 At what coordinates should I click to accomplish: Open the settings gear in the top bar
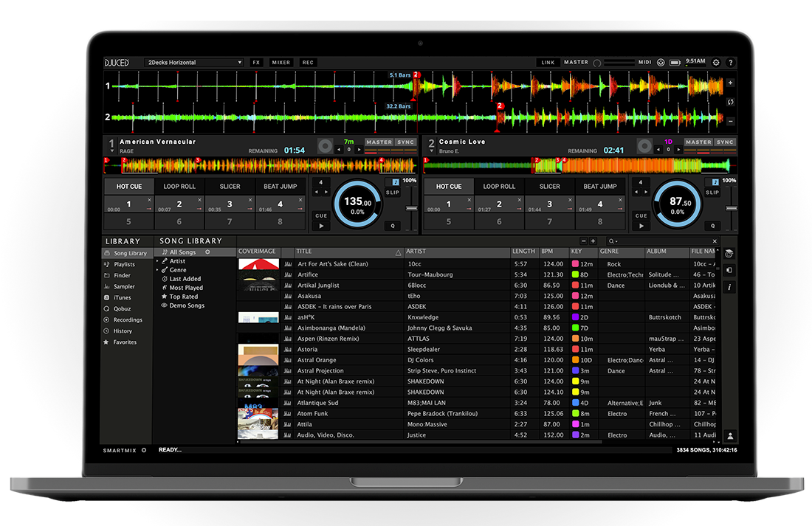[716, 62]
